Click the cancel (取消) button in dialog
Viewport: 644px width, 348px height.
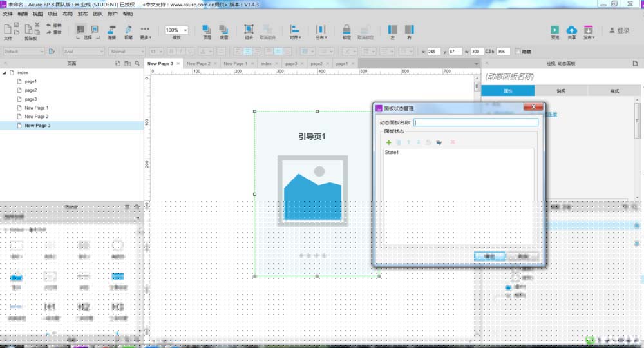point(523,256)
